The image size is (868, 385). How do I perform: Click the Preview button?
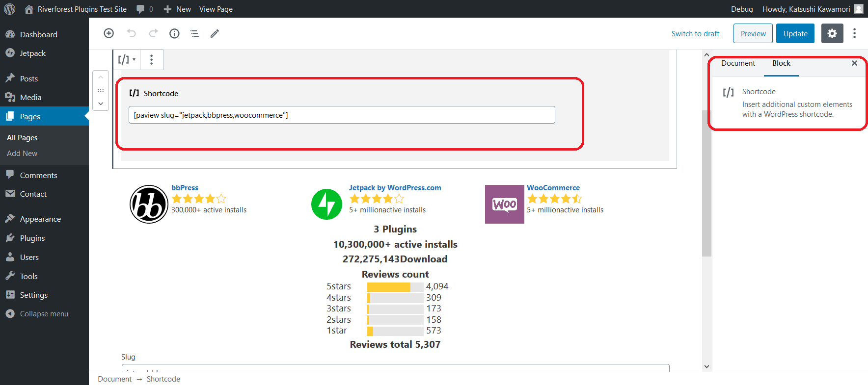click(x=753, y=33)
